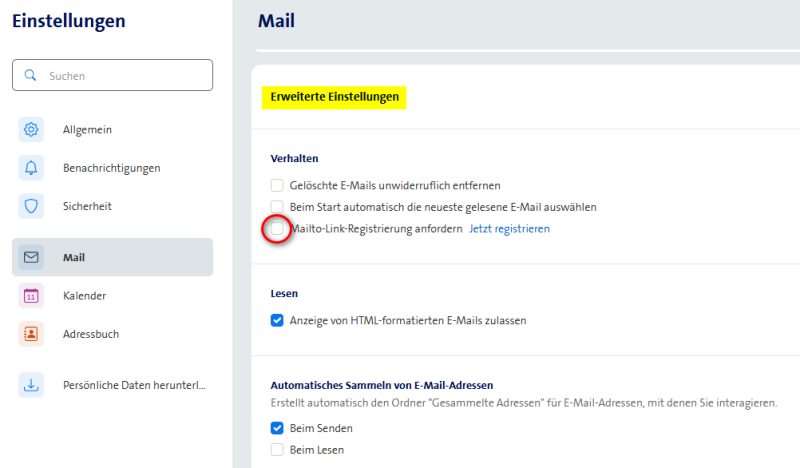Switch to the Kalender settings section
Screen dimensions: 800x468
[x=84, y=295]
